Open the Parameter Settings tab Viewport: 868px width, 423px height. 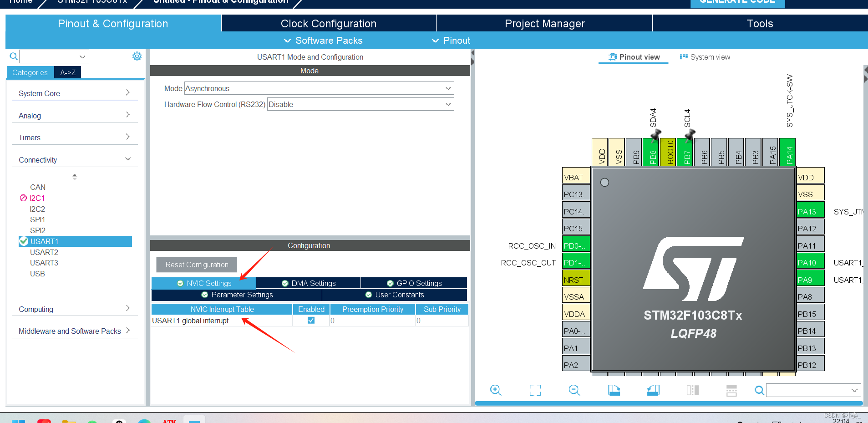pyautogui.click(x=237, y=295)
